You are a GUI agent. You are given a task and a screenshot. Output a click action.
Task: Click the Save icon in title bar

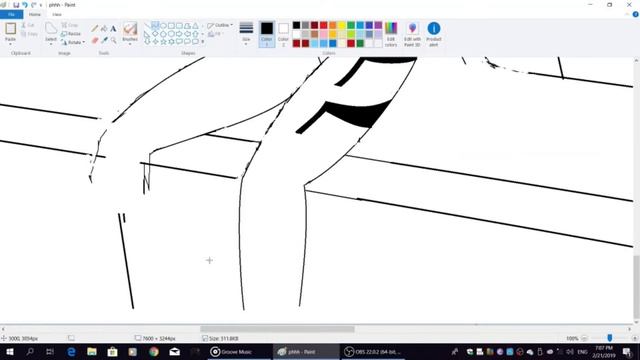[x=16, y=5]
